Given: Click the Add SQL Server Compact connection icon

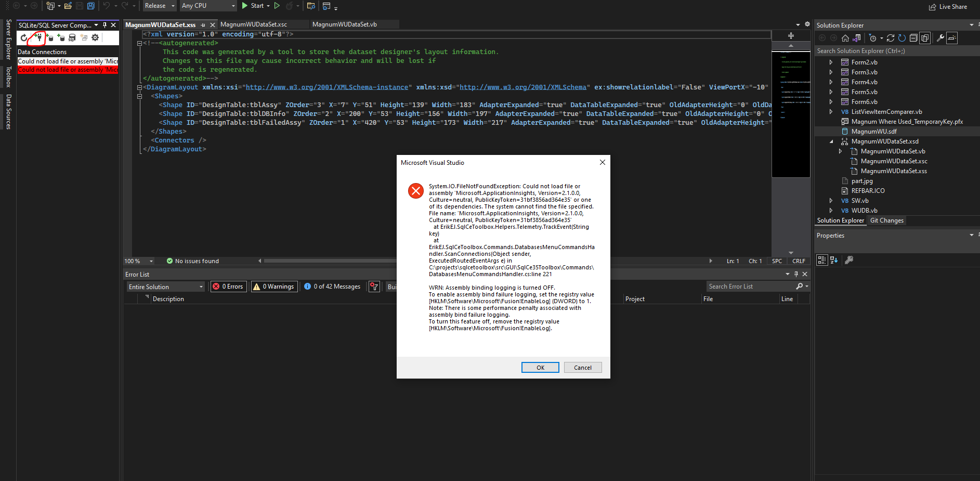Looking at the screenshot, I should [39, 37].
